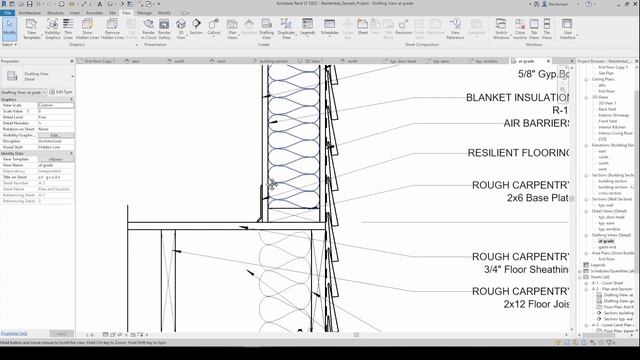Image resolution: width=640 pixels, height=360 pixels.
Task: Expand the Schedules/Quantities tree node
Action: (x=580, y=271)
